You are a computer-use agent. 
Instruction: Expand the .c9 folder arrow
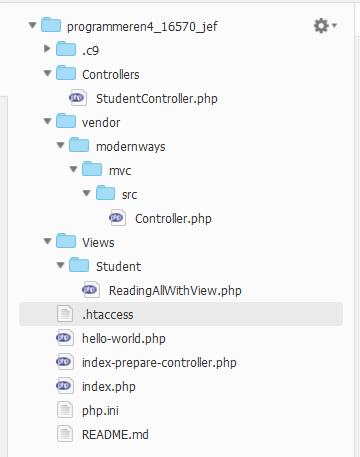47,49
